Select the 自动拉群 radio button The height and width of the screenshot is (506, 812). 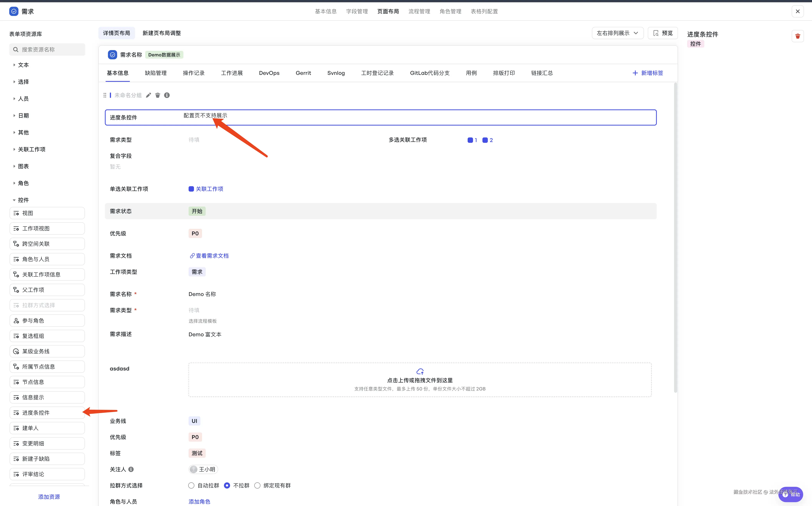[191, 485]
